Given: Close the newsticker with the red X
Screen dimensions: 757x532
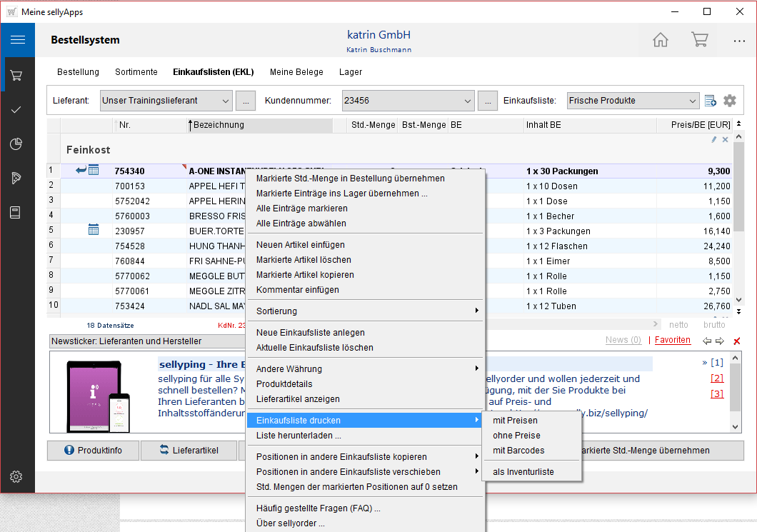Looking at the screenshot, I should click(737, 341).
